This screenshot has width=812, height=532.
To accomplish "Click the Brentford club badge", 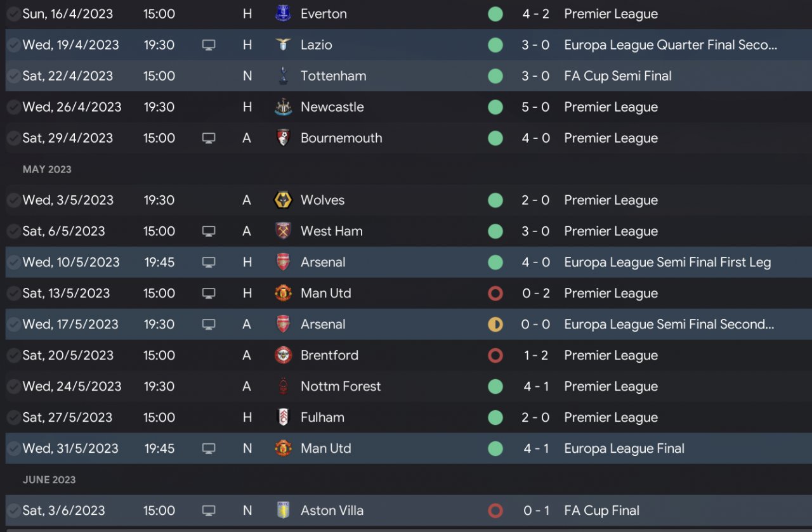I will [283, 355].
